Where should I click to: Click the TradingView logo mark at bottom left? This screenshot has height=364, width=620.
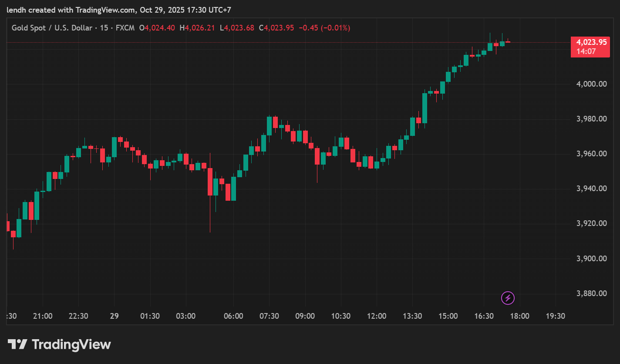18,345
